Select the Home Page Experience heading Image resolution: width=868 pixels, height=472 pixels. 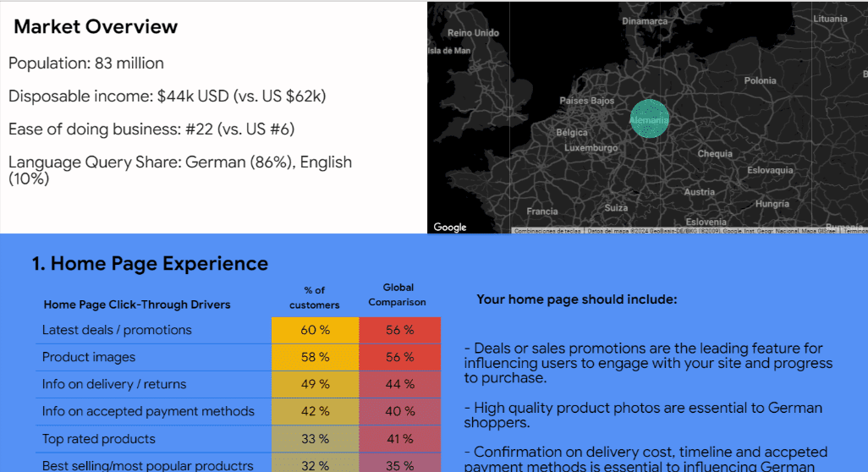150,263
